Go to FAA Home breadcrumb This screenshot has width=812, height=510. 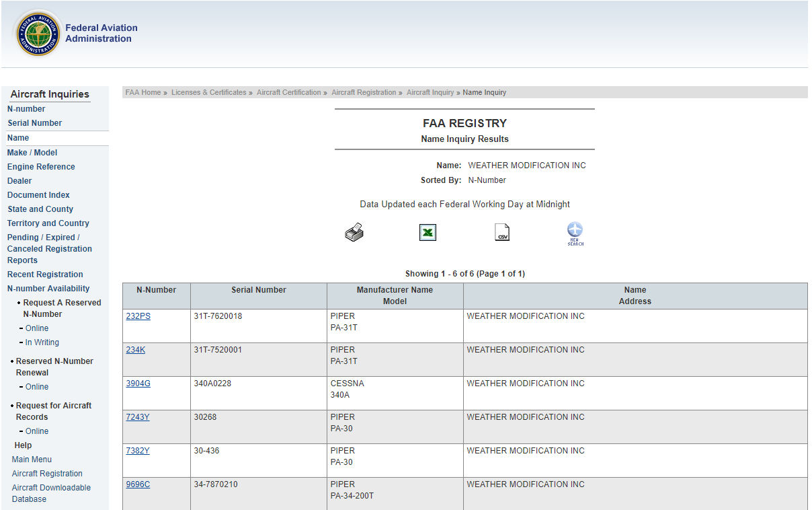pos(143,92)
